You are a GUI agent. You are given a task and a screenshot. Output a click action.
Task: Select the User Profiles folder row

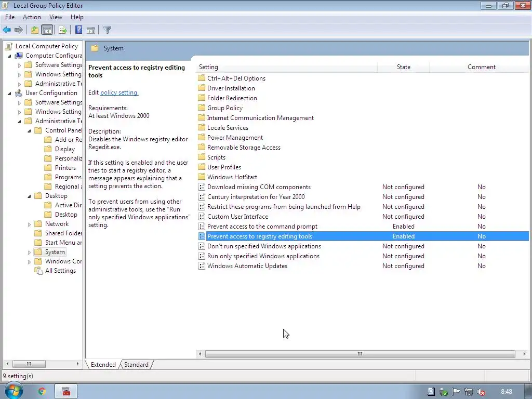click(363, 167)
